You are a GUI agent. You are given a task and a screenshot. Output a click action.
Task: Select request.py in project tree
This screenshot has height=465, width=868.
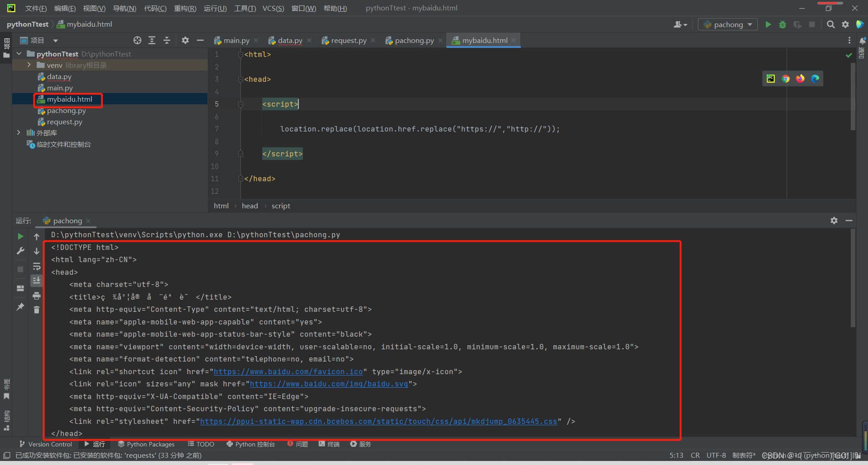64,122
